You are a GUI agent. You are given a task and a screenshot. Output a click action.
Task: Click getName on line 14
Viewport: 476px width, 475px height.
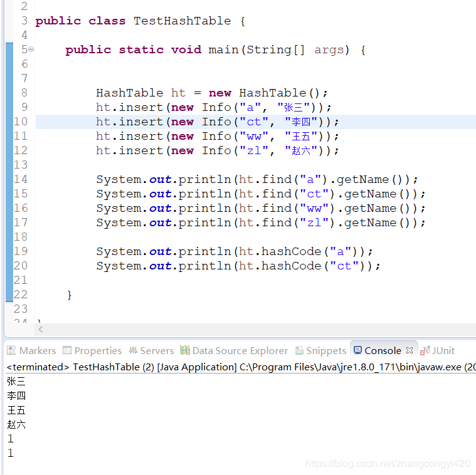(362, 180)
